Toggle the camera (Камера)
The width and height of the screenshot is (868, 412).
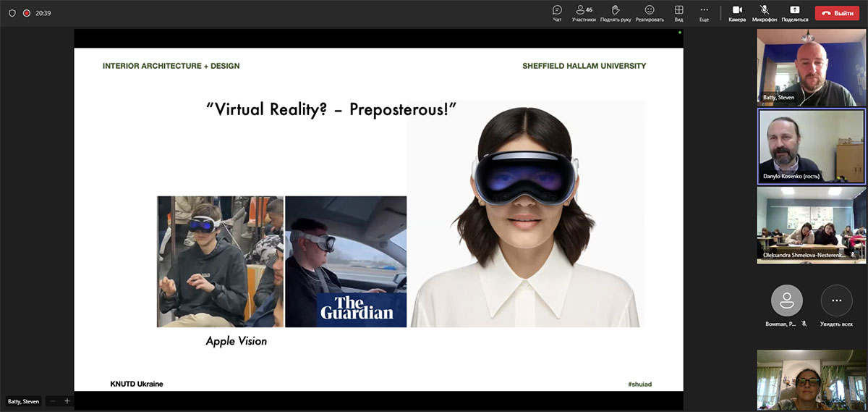737,13
